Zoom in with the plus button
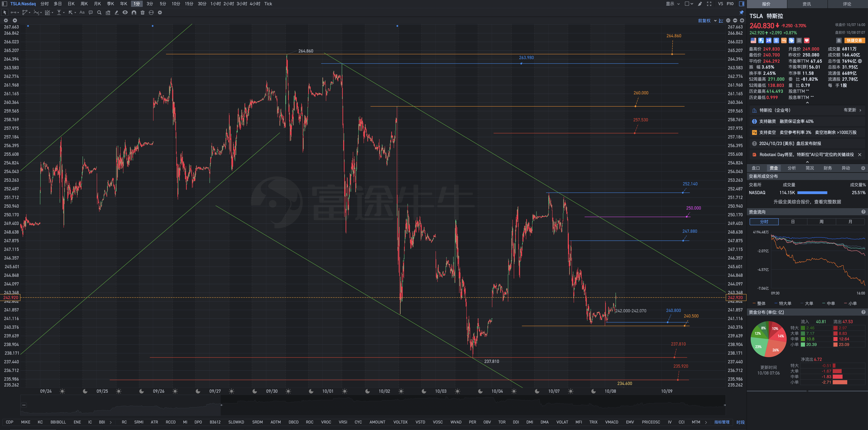Screen dimensions: 868x430 [742, 21]
